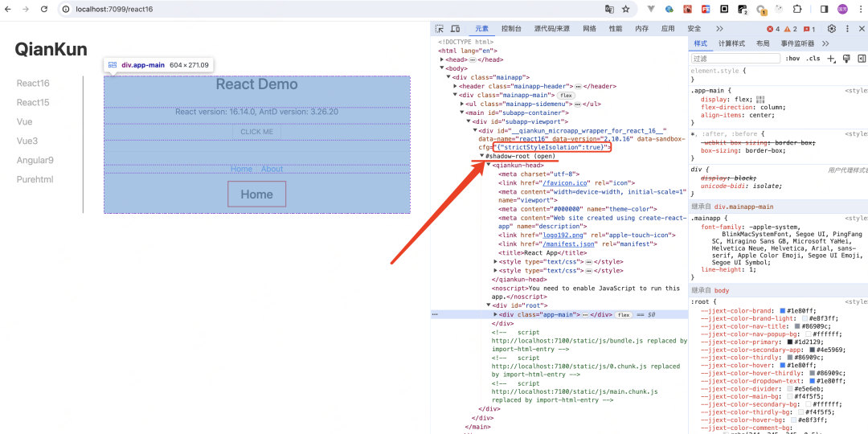Viewport: 868px width, 434px height.
Task: Open Chrome three-dot menu
Action: tap(860, 10)
